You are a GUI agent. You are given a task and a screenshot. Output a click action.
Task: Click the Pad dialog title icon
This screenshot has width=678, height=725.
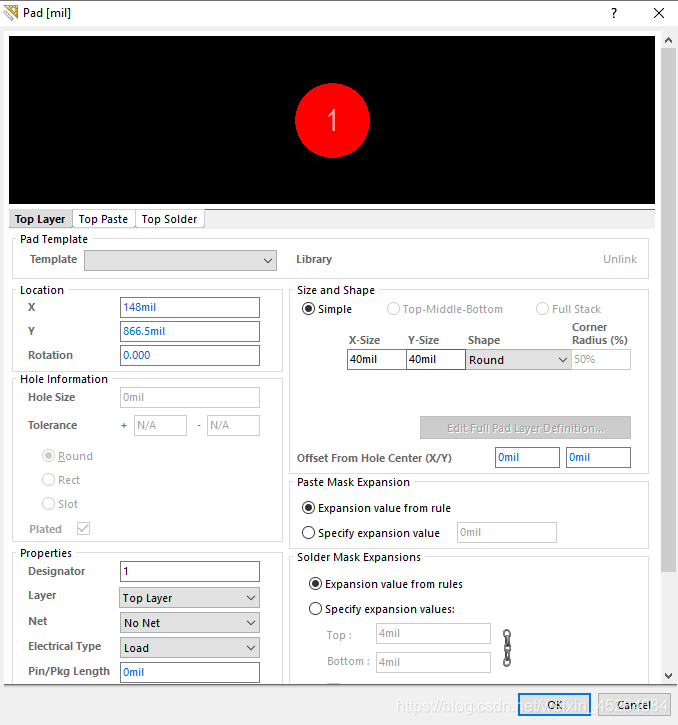11,13
